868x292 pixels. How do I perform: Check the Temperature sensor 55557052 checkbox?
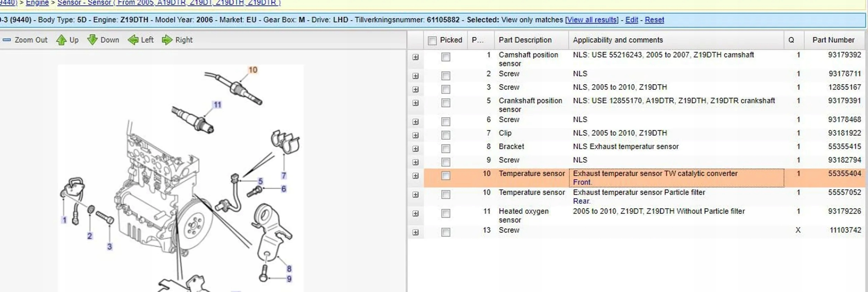point(446,194)
